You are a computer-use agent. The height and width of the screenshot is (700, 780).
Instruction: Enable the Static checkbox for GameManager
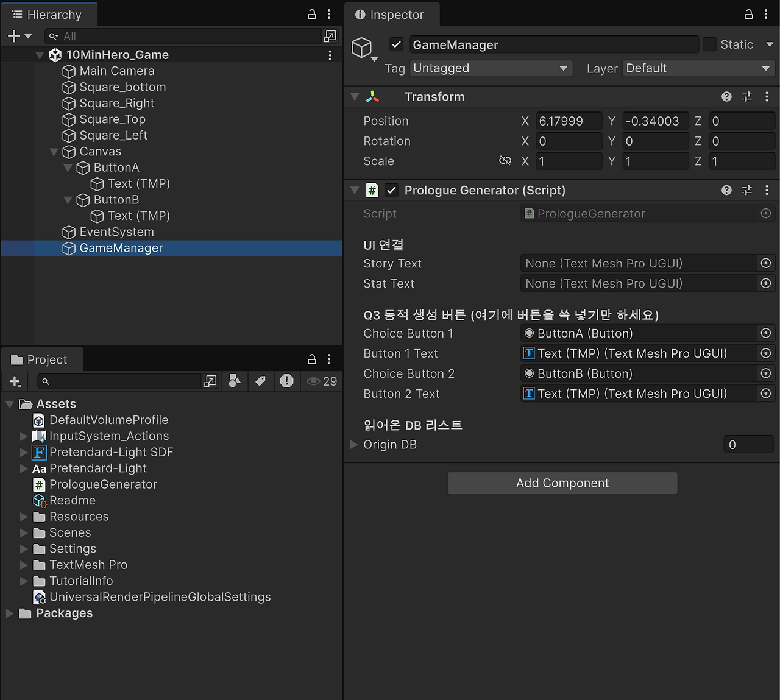tap(709, 44)
